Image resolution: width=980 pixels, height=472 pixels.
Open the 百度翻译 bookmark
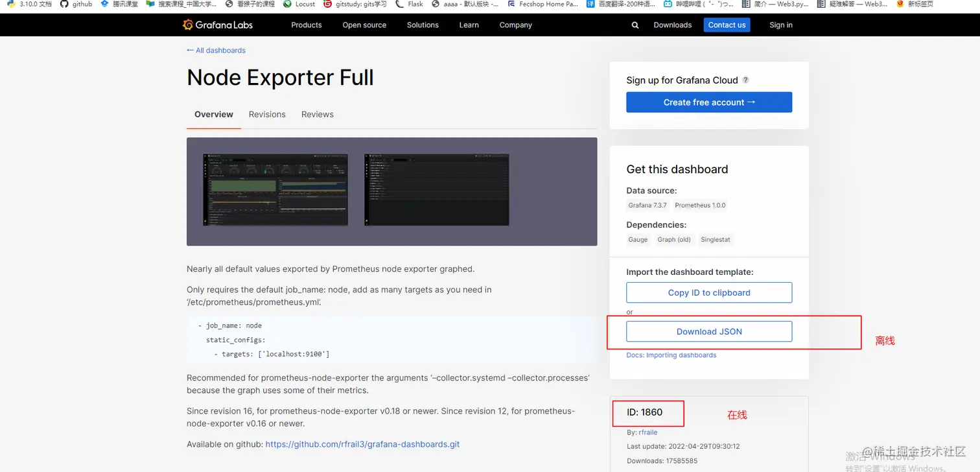[620, 4]
